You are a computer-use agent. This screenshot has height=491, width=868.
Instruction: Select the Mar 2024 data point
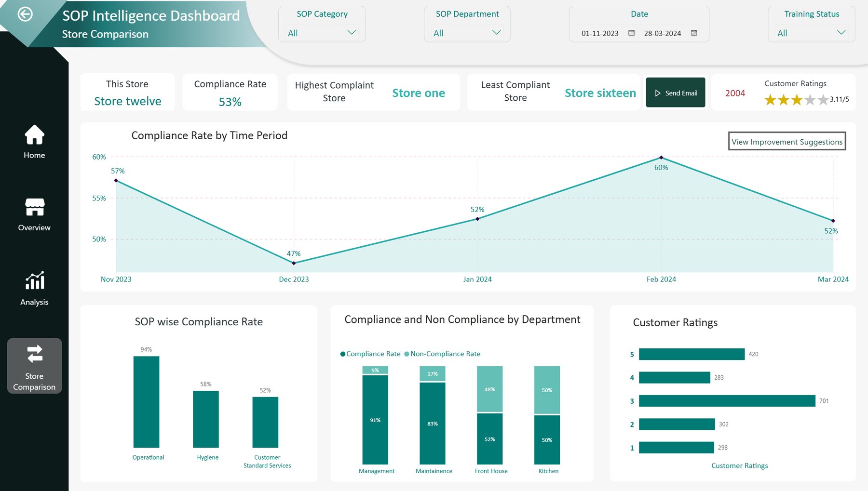[x=833, y=221]
